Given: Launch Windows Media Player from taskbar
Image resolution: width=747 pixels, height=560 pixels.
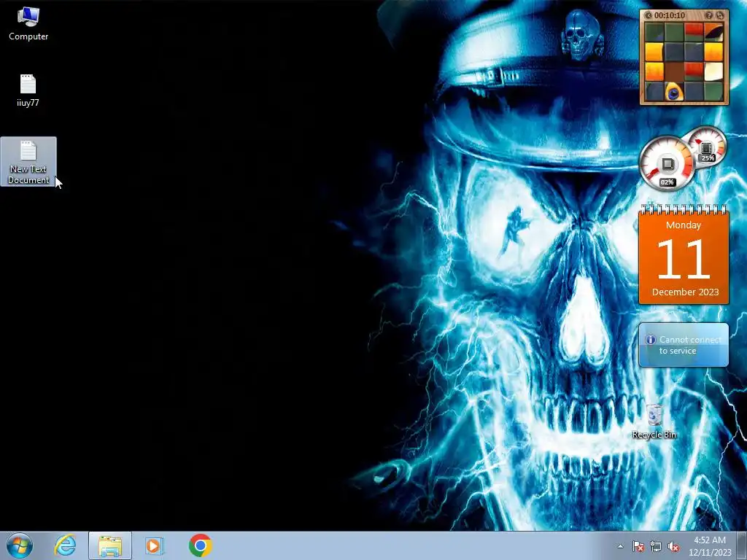Looking at the screenshot, I should [x=154, y=545].
